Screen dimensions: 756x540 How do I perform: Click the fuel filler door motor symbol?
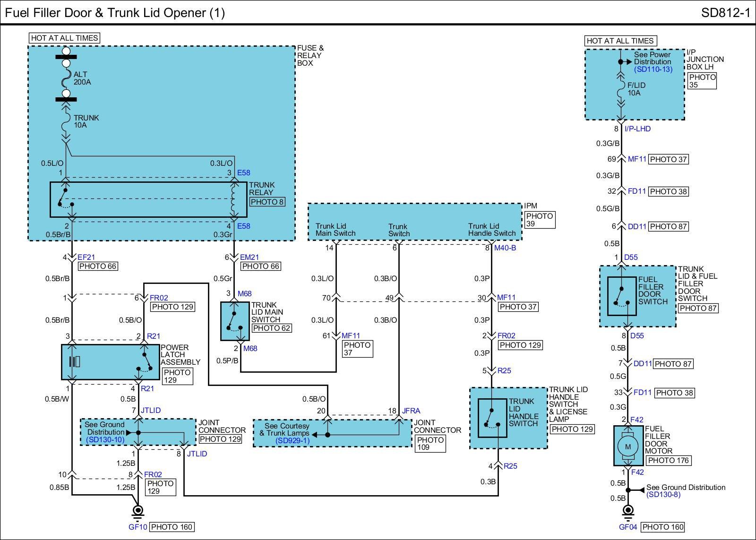pyautogui.click(x=628, y=446)
